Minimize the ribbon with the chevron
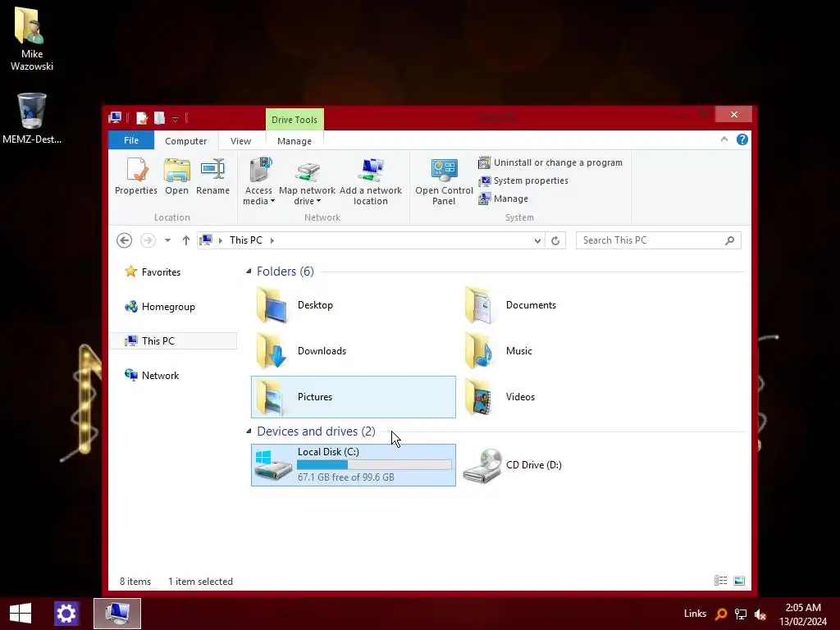Image resolution: width=840 pixels, height=630 pixels. (x=724, y=139)
